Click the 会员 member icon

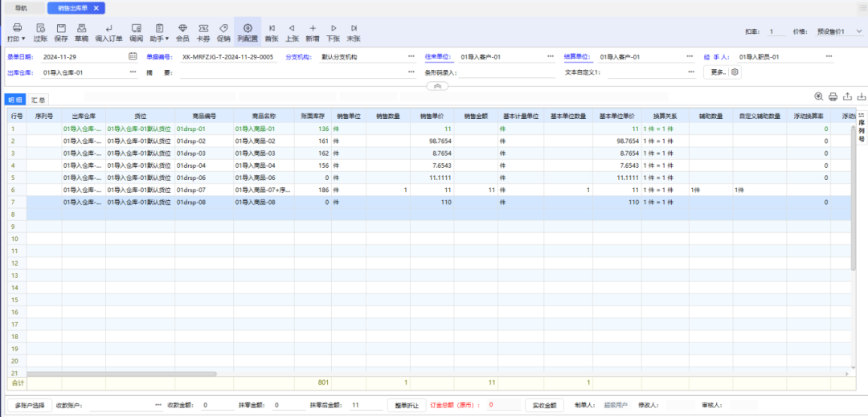[182, 31]
